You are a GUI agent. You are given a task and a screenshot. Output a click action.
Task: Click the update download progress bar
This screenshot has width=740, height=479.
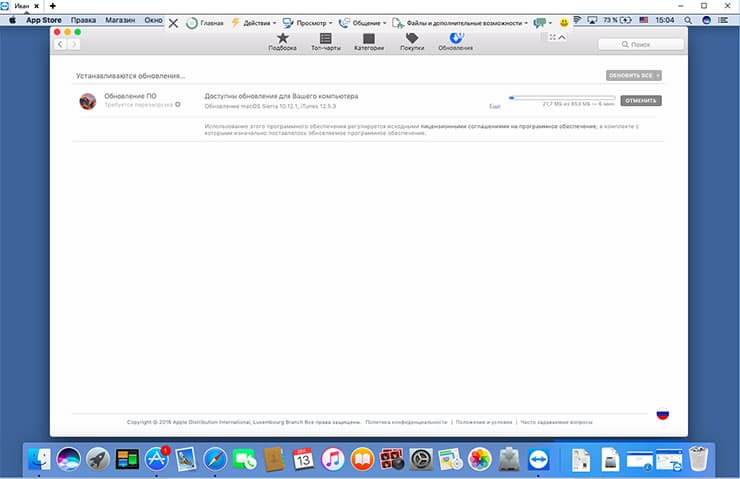click(562, 98)
